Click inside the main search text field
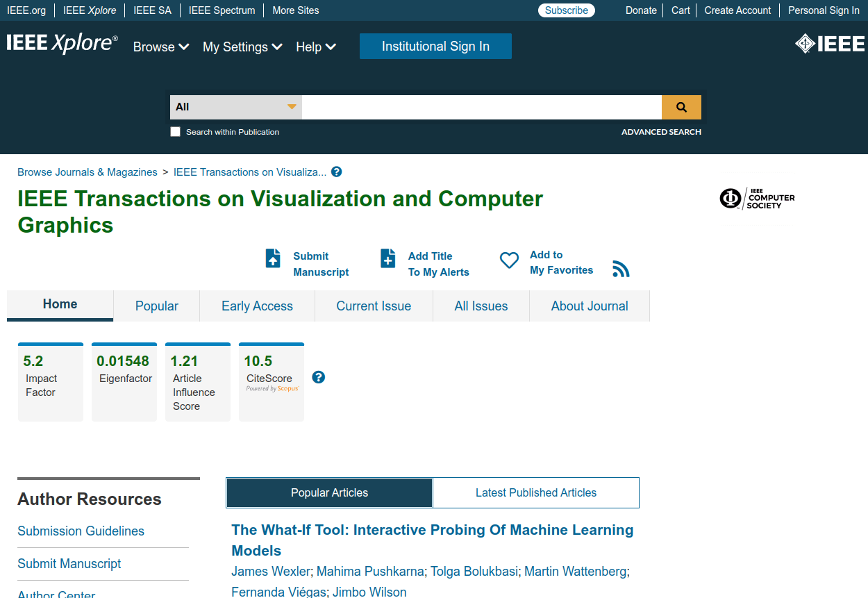 [481, 107]
